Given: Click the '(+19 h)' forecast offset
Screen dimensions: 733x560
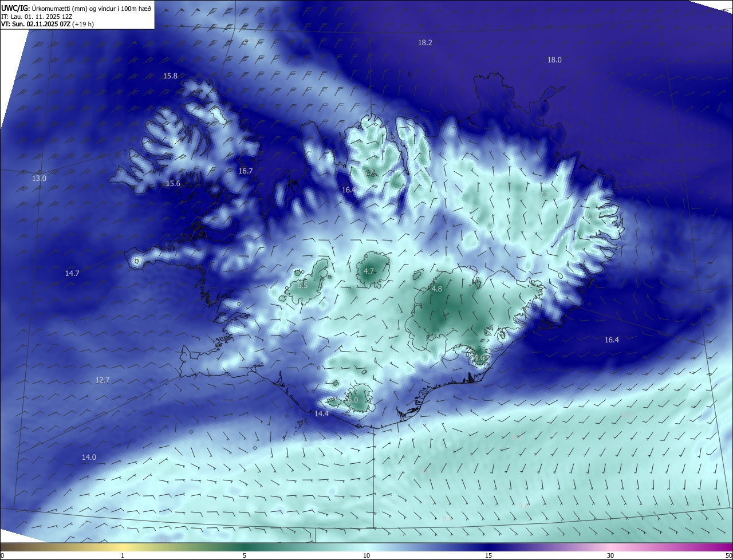Looking at the screenshot, I should (x=83, y=24).
